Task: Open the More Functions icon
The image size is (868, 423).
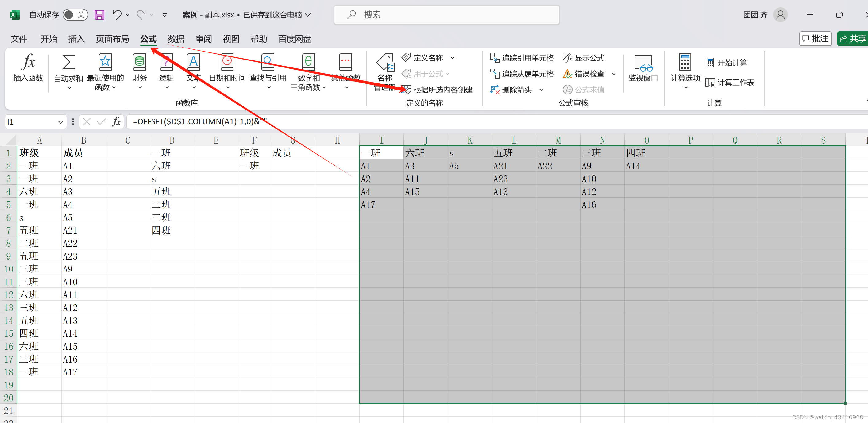Action: pyautogui.click(x=345, y=63)
